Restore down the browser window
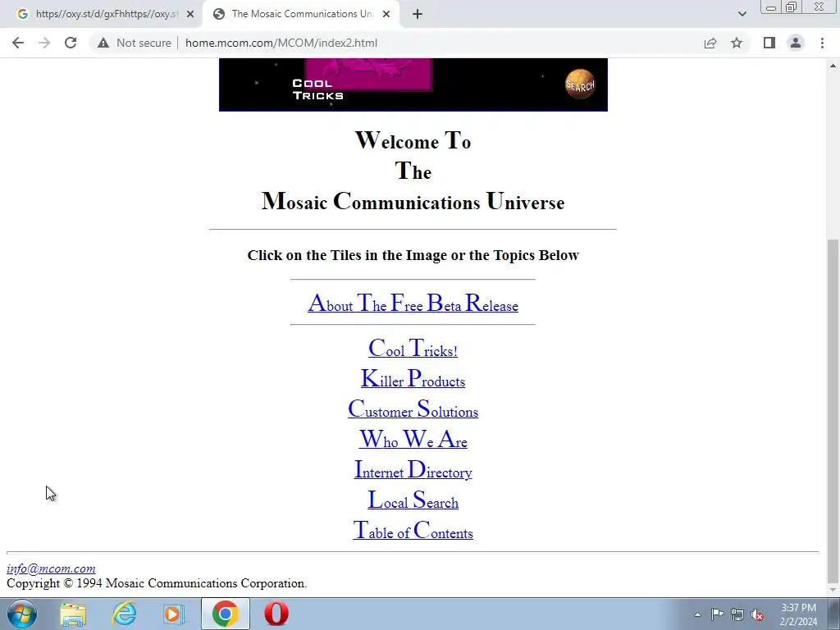The height and width of the screenshot is (630, 840). 792,7
